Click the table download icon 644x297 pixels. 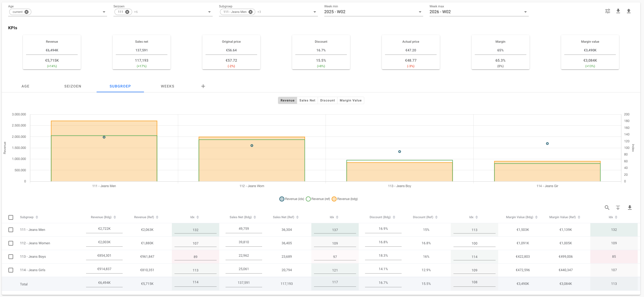pos(630,208)
